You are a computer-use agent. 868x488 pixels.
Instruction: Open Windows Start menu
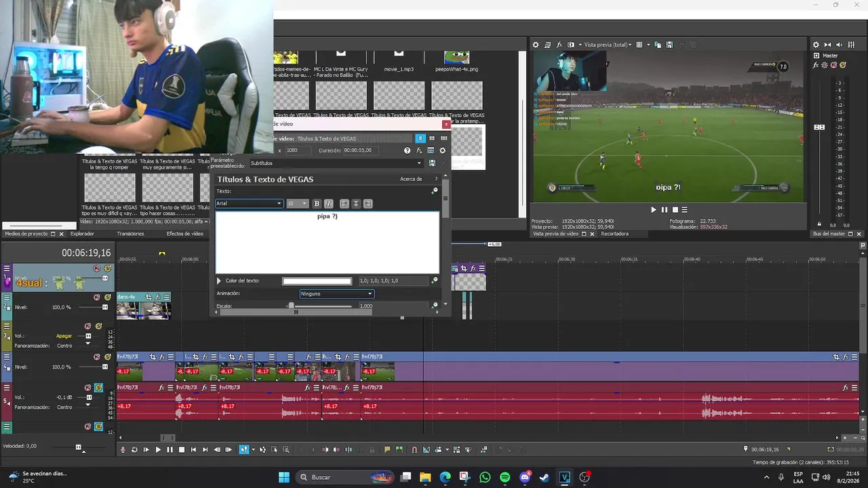(x=284, y=477)
